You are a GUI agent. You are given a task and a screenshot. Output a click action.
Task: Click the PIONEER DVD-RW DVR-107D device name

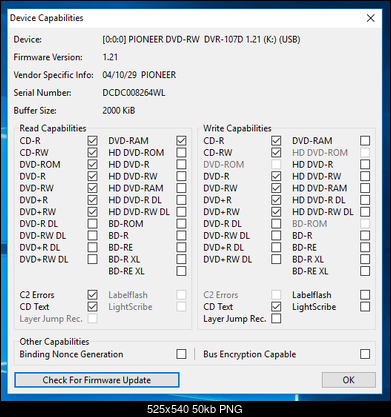pyautogui.click(x=201, y=40)
